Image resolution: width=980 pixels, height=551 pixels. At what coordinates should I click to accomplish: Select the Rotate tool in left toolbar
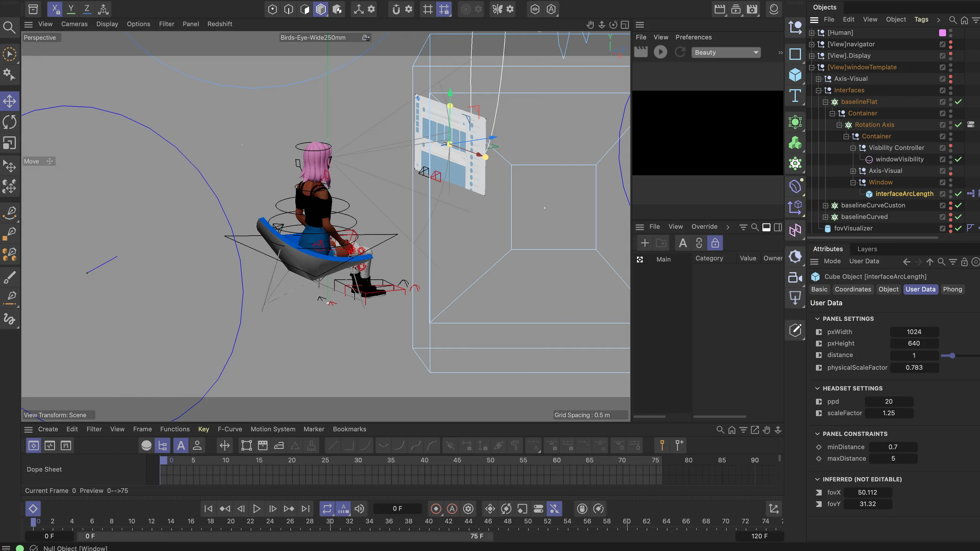10,122
